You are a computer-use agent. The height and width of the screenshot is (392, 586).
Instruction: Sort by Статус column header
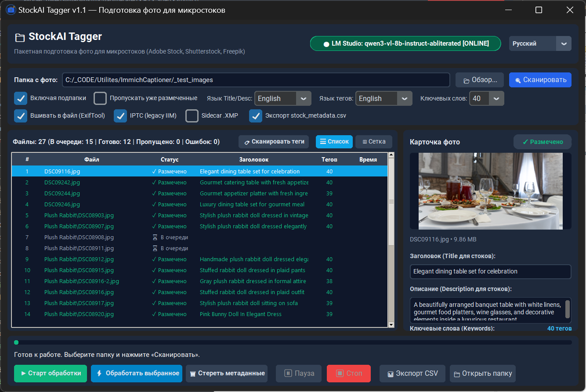coord(170,159)
